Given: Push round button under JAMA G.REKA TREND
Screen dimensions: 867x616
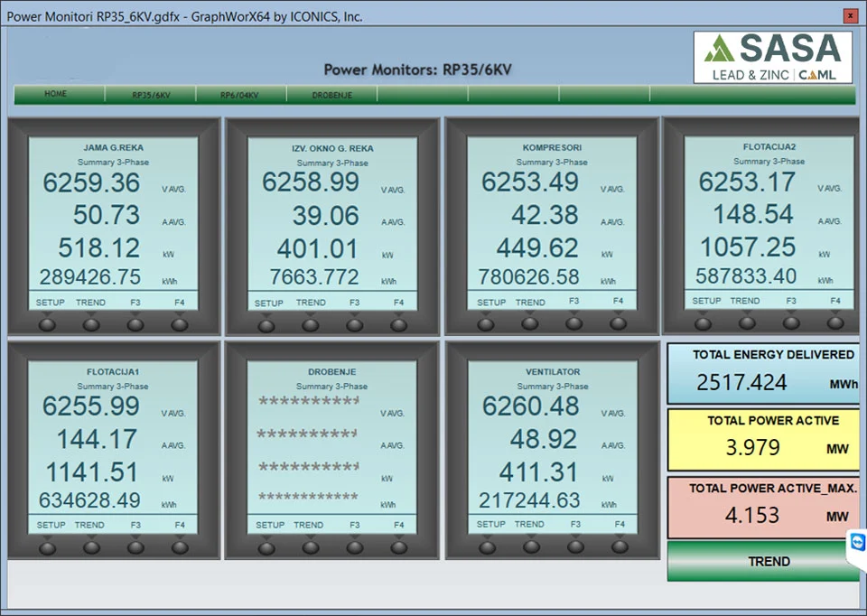Looking at the screenshot, I should pyautogui.click(x=91, y=324).
